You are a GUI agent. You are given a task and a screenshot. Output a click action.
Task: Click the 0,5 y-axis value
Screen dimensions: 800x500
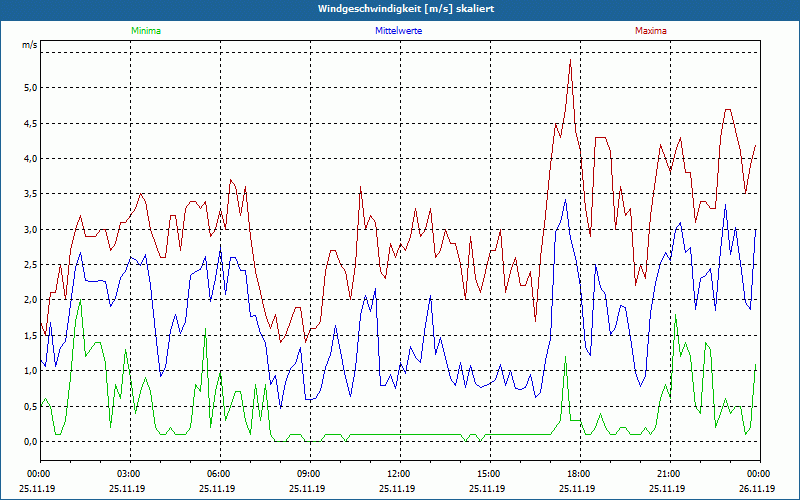[31, 407]
